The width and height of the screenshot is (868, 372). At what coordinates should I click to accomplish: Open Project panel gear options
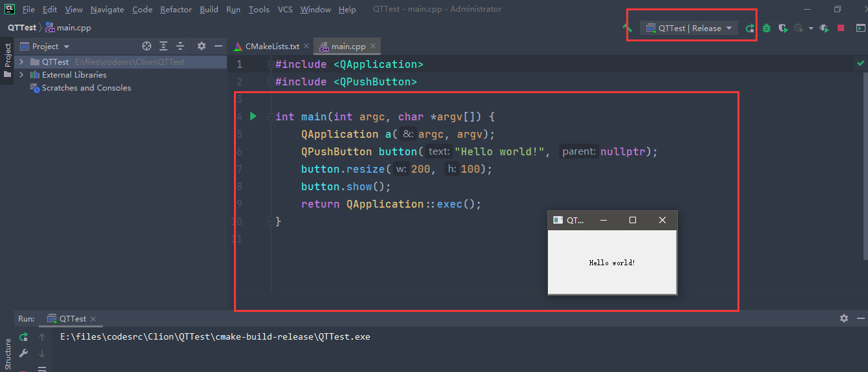tap(202, 46)
